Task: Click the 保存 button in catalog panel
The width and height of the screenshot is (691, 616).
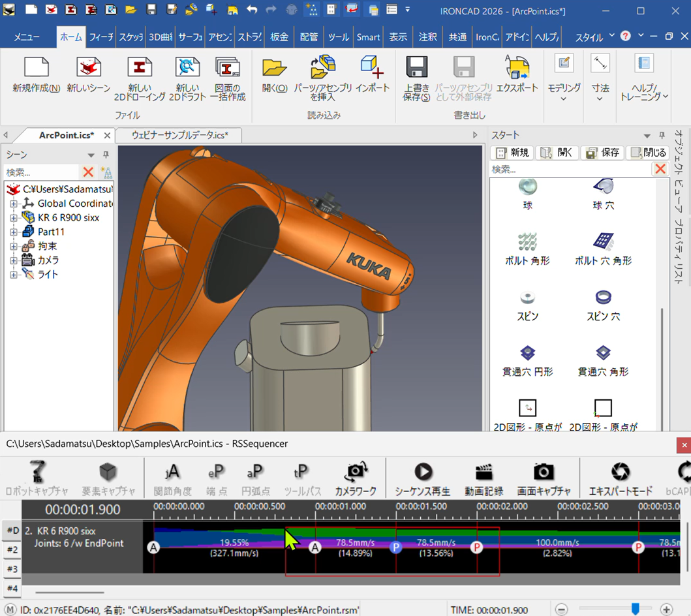Action: pyautogui.click(x=602, y=153)
